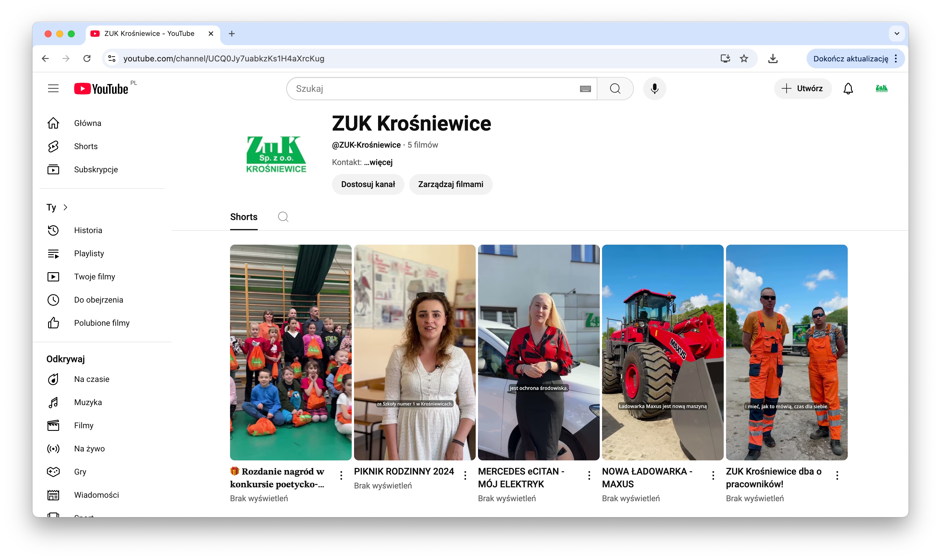Open ZUK account avatar menu

coord(881,89)
